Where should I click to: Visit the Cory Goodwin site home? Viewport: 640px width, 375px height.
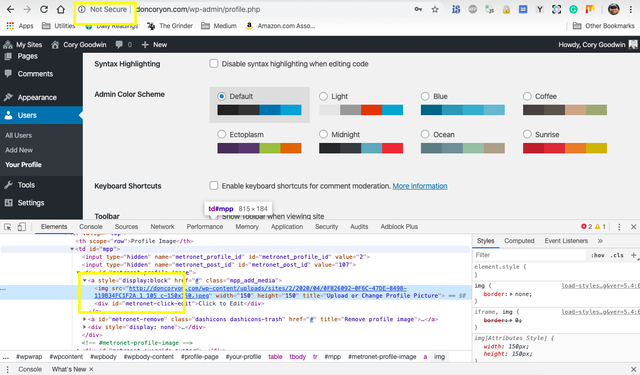(x=79, y=44)
